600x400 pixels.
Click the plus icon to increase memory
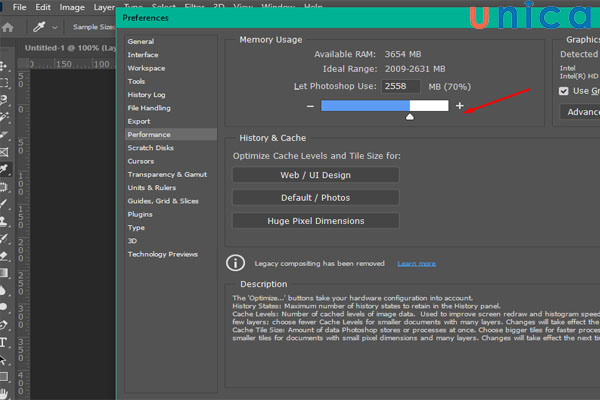pyautogui.click(x=460, y=105)
